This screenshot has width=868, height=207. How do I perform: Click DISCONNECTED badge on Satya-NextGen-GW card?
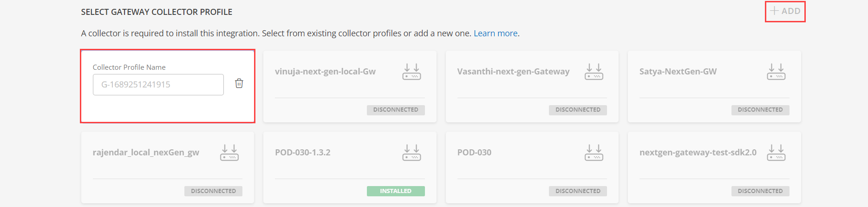pyautogui.click(x=760, y=110)
